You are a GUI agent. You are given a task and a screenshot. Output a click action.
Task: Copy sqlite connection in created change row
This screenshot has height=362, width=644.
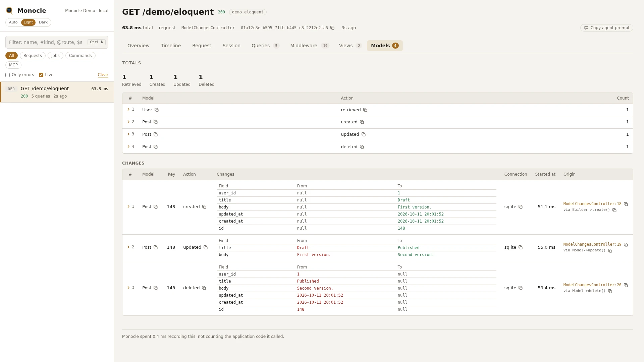tap(521, 207)
